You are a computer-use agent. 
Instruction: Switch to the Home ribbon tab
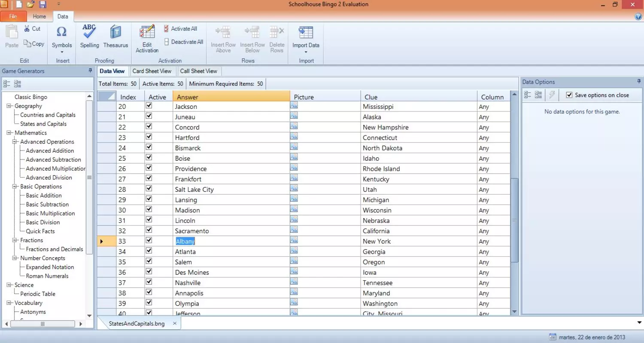(39, 16)
